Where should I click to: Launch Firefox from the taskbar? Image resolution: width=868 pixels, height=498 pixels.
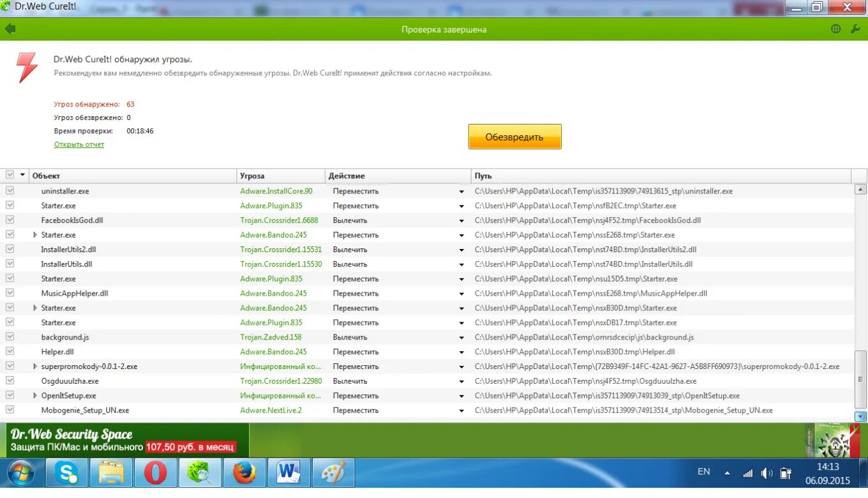pyautogui.click(x=244, y=473)
